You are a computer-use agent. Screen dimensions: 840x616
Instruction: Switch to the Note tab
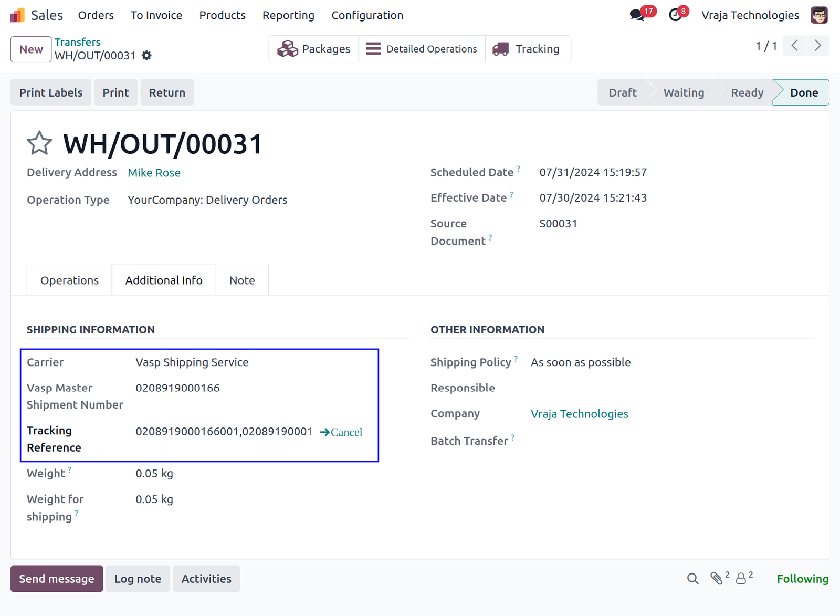(x=242, y=280)
